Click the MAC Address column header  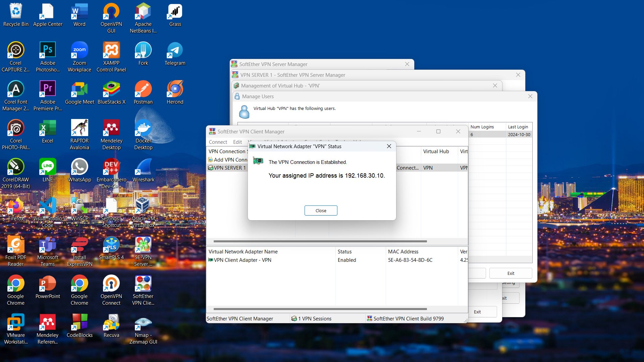[422, 252]
